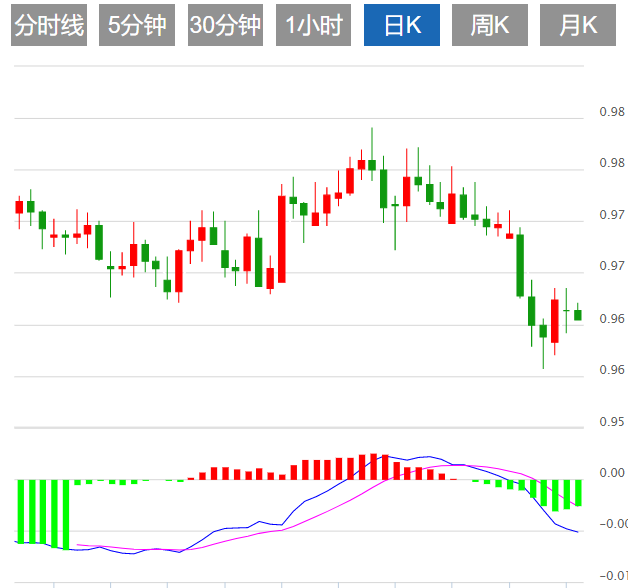Switch to the 周K weekly chart
This screenshot has height=588, width=628.
coord(490,25)
